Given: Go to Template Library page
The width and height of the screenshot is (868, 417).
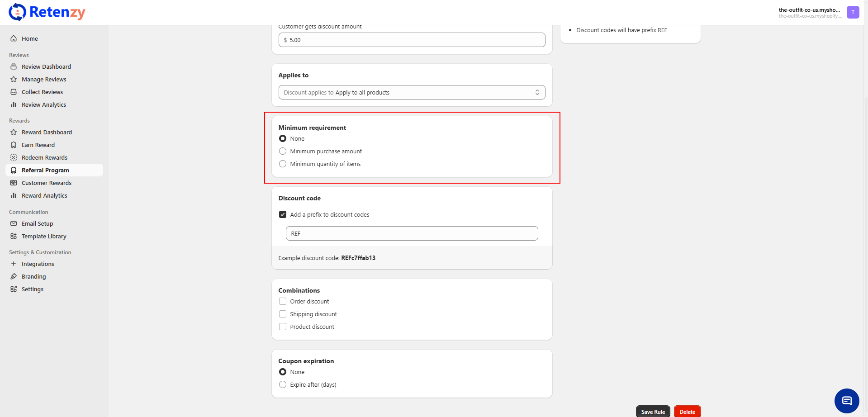Looking at the screenshot, I should pyautogui.click(x=44, y=236).
